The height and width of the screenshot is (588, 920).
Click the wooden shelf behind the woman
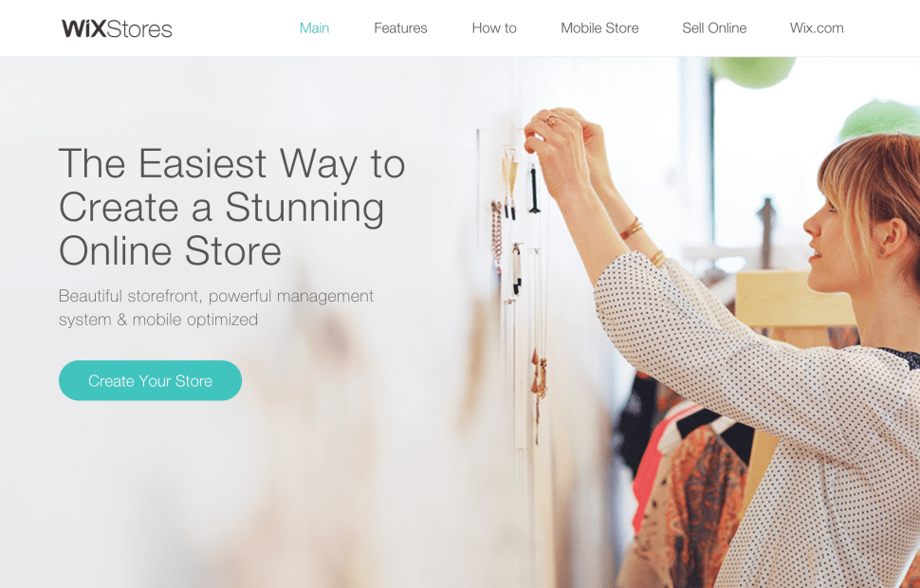click(x=793, y=298)
